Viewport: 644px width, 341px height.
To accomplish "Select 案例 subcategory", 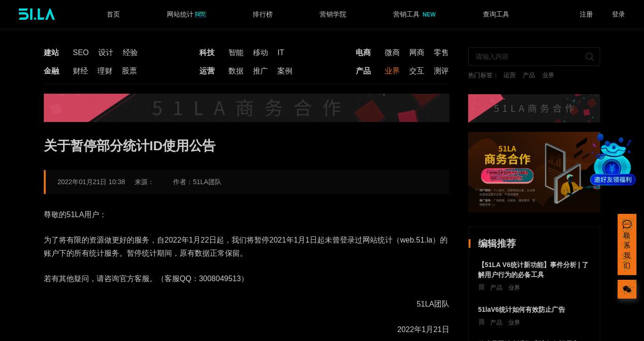I will 285,71.
